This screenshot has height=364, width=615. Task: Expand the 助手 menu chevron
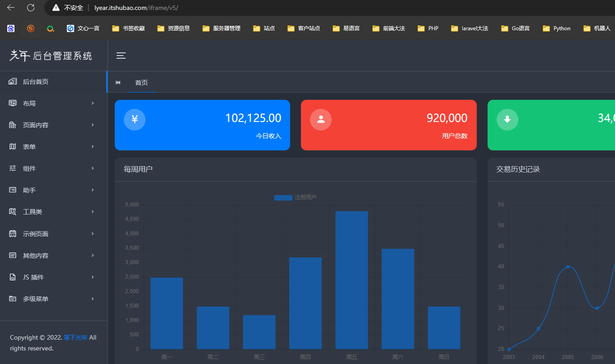click(93, 190)
